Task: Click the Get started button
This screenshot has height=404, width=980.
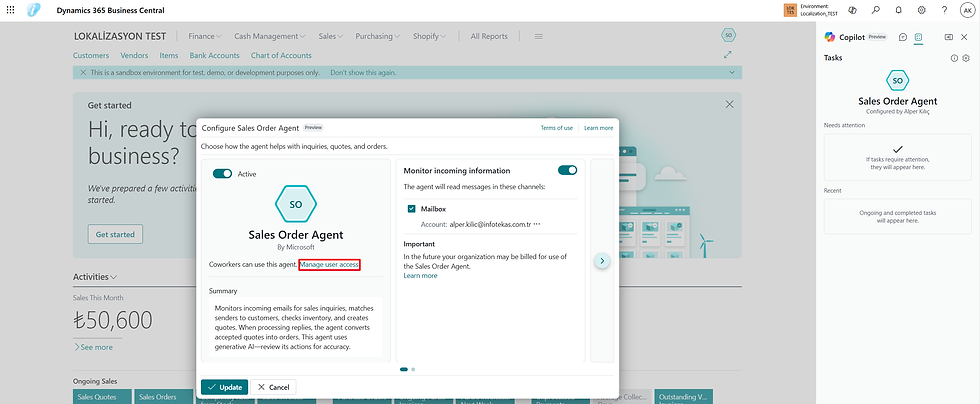Action: tap(115, 235)
